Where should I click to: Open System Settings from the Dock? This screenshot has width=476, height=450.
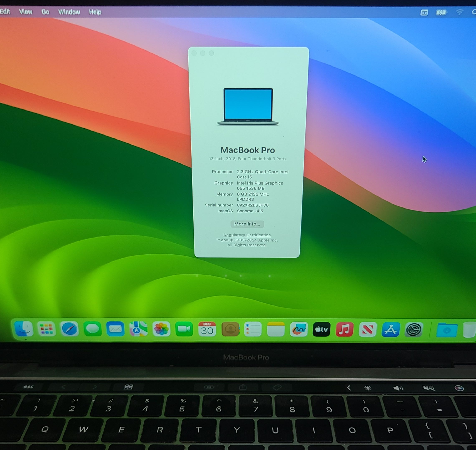[414, 330]
